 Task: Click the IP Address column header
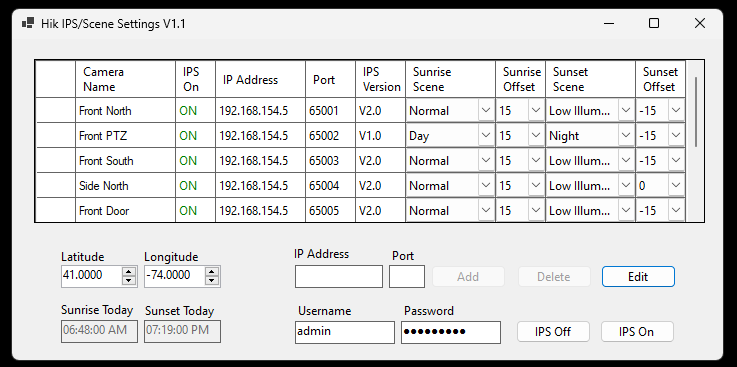260,79
